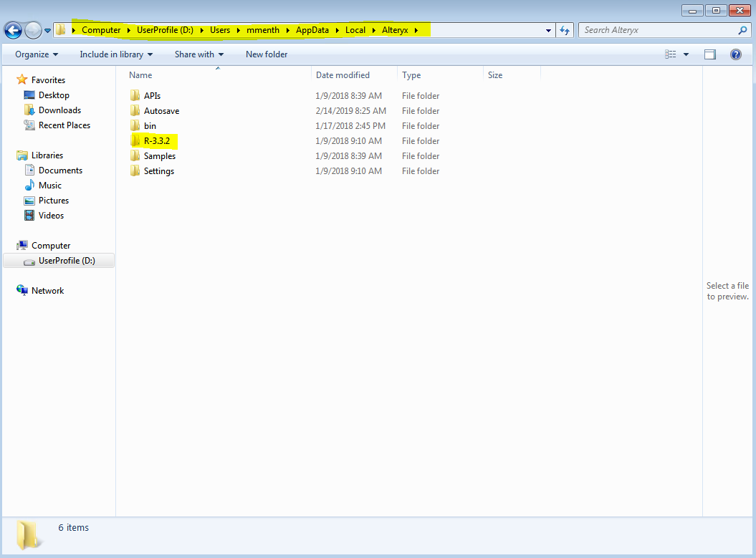The width and height of the screenshot is (756, 558).
Task: Expand the Organize dropdown menu
Action: [x=36, y=54]
